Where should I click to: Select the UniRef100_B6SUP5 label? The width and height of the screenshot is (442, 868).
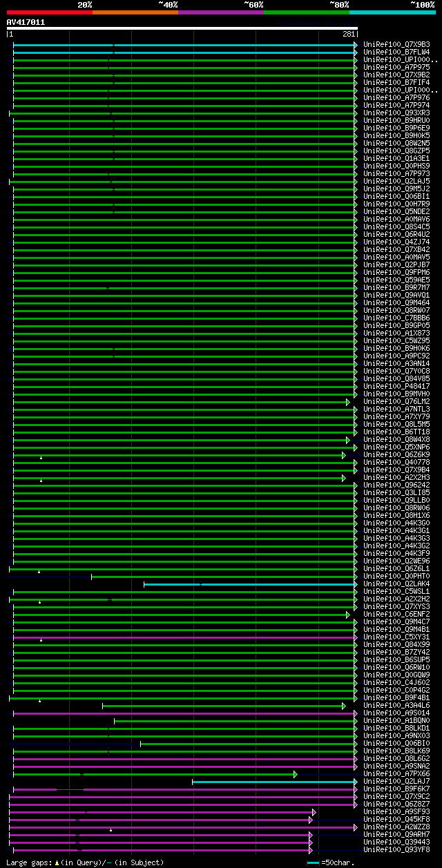(x=396, y=660)
